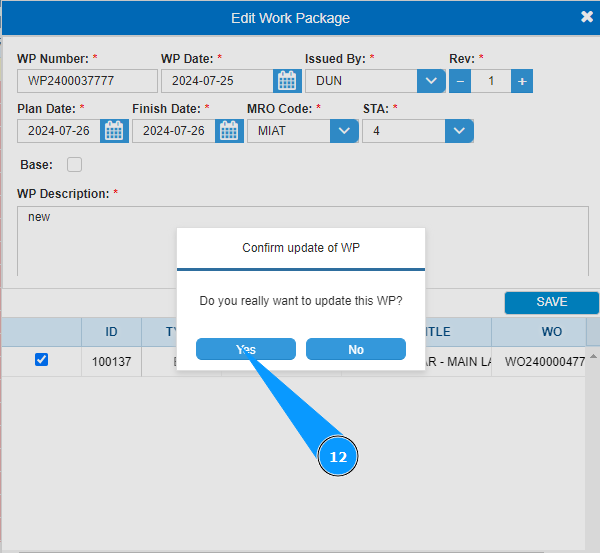Click the WP Description text area
Screen dimensions: 600x553
pyautogui.click(x=303, y=241)
